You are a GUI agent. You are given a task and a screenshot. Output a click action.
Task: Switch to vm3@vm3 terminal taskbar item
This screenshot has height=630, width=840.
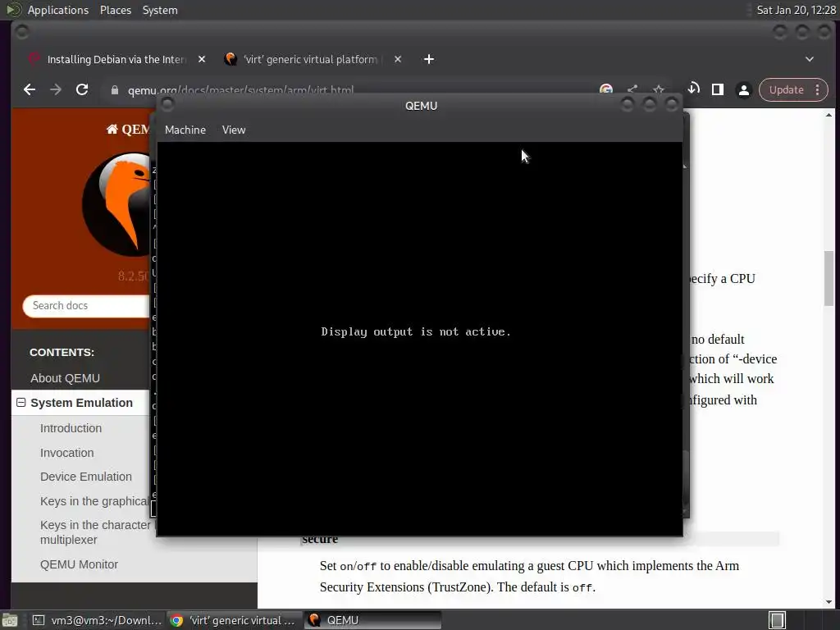point(97,620)
